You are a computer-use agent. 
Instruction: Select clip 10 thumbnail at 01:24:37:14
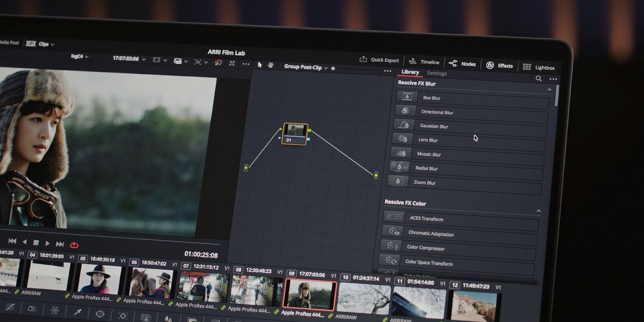click(x=363, y=297)
